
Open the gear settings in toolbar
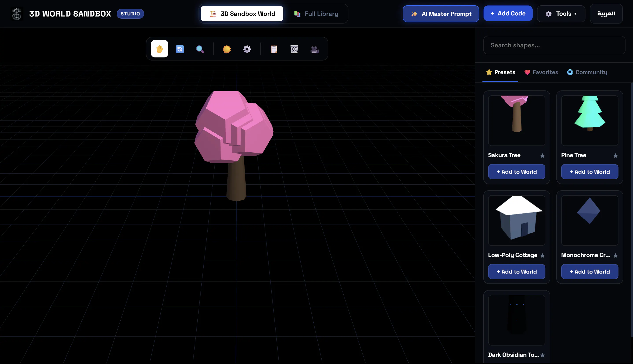[x=247, y=49]
